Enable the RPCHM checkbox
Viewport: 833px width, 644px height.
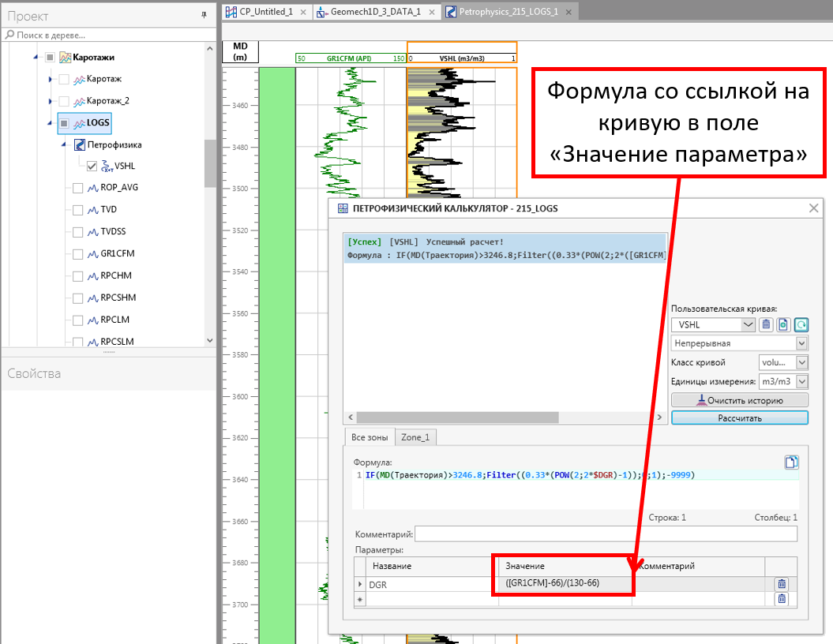77,276
